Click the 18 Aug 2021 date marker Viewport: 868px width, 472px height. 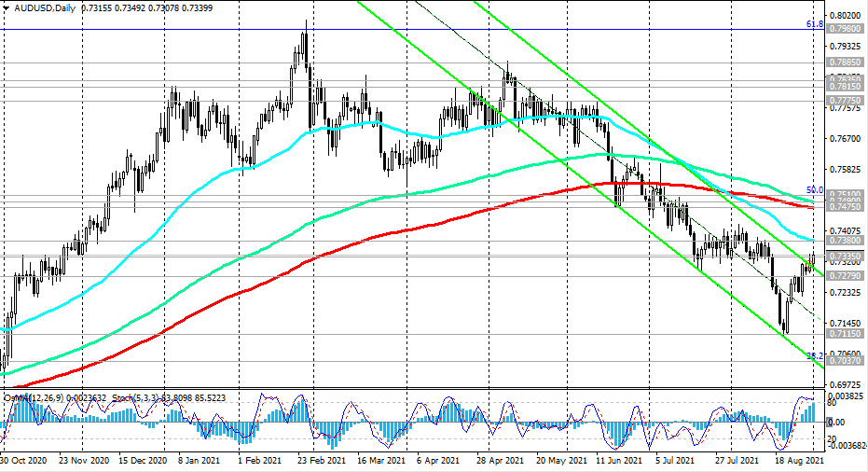tap(800, 460)
